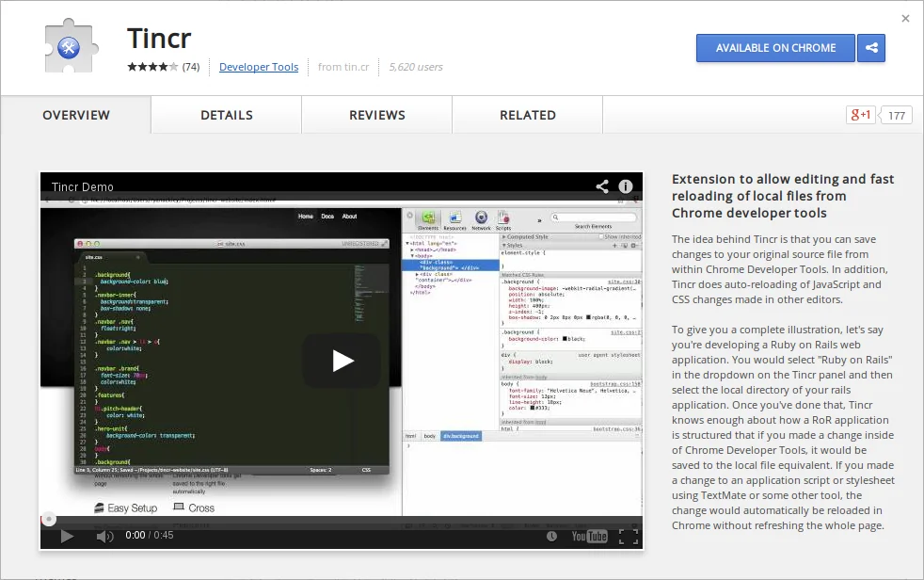Image resolution: width=924 pixels, height=580 pixels.
Task: Open the video on YouTube via logo
Action: (589, 537)
